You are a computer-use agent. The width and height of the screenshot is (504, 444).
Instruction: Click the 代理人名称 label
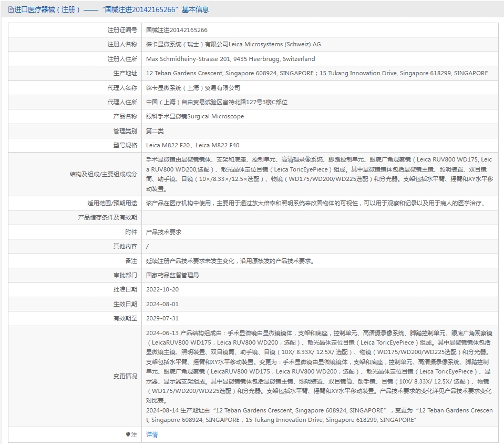[x=122, y=88]
